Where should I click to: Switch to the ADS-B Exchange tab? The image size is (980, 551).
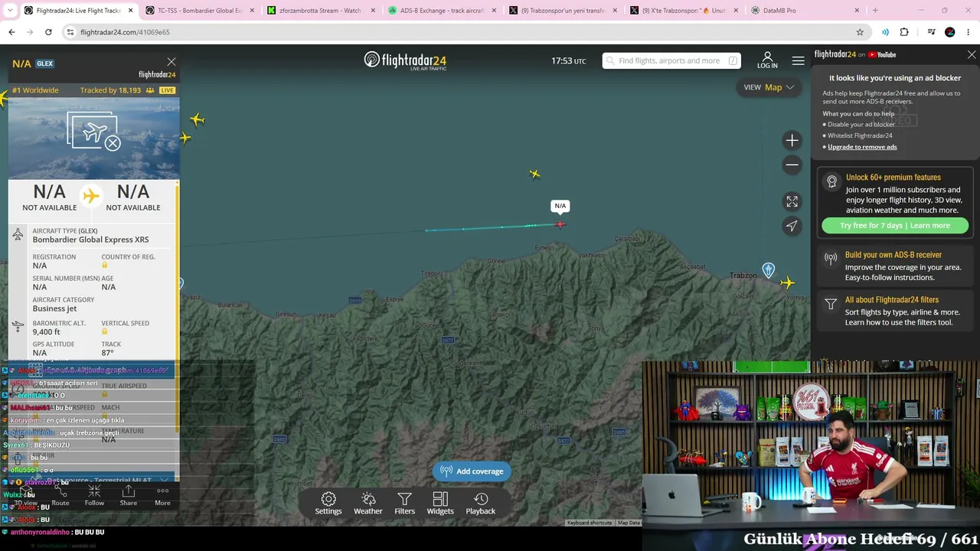pyautogui.click(x=443, y=11)
